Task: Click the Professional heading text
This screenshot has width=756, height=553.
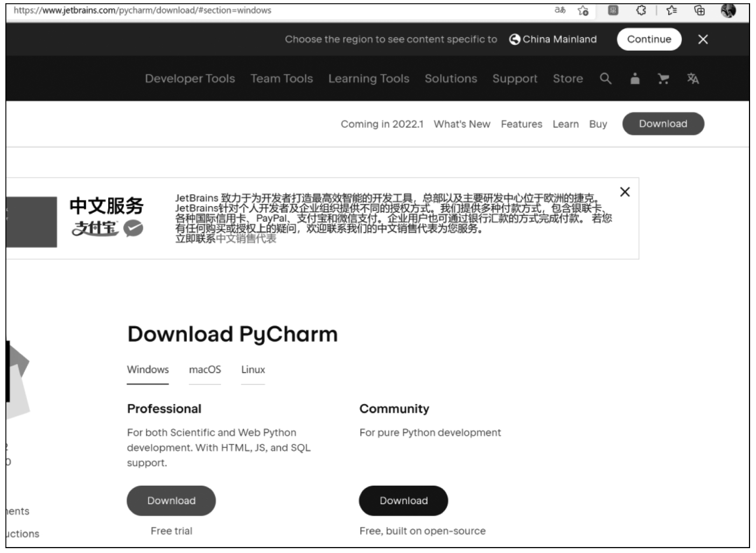Action: pos(164,409)
